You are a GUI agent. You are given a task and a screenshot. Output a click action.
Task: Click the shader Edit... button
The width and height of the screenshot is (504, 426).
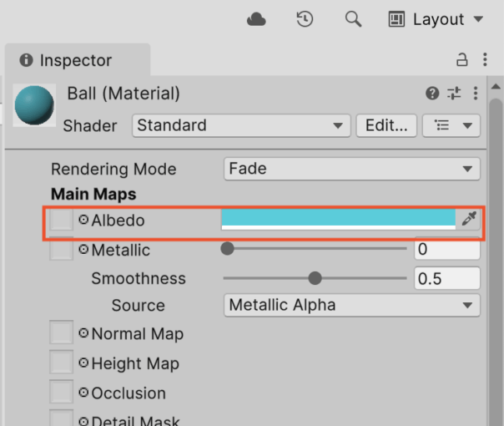[x=386, y=125]
